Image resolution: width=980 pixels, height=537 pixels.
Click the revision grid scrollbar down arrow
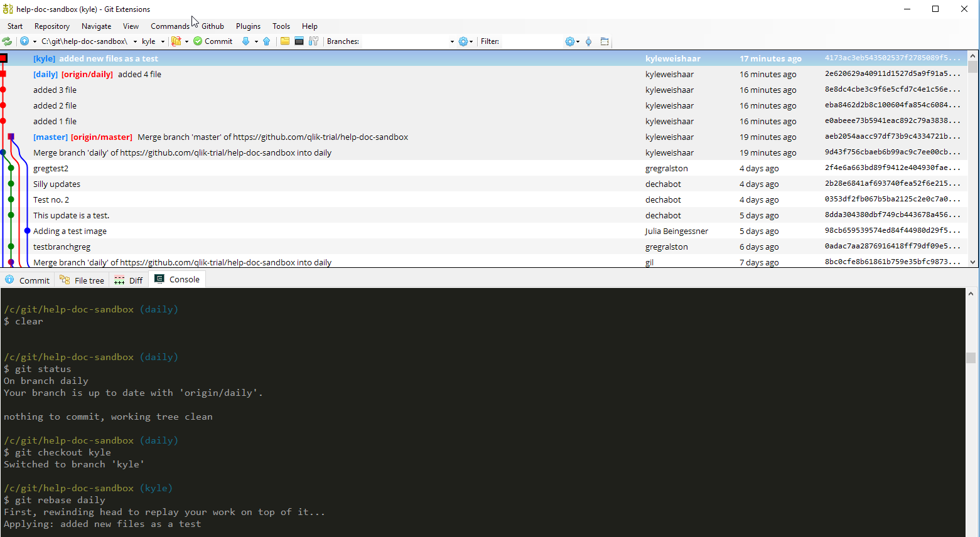pyautogui.click(x=972, y=262)
